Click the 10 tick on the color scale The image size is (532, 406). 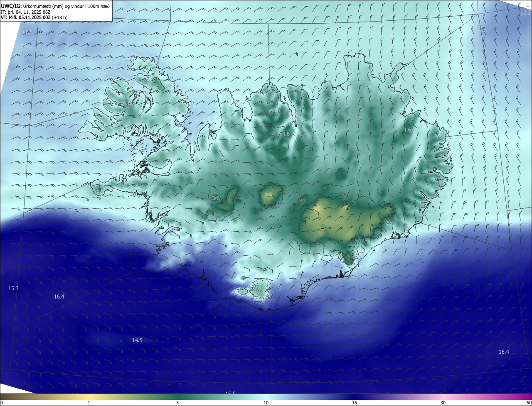point(266,403)
